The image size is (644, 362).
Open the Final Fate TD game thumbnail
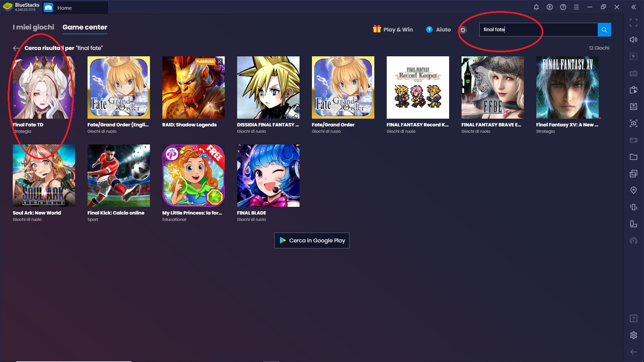44,87
